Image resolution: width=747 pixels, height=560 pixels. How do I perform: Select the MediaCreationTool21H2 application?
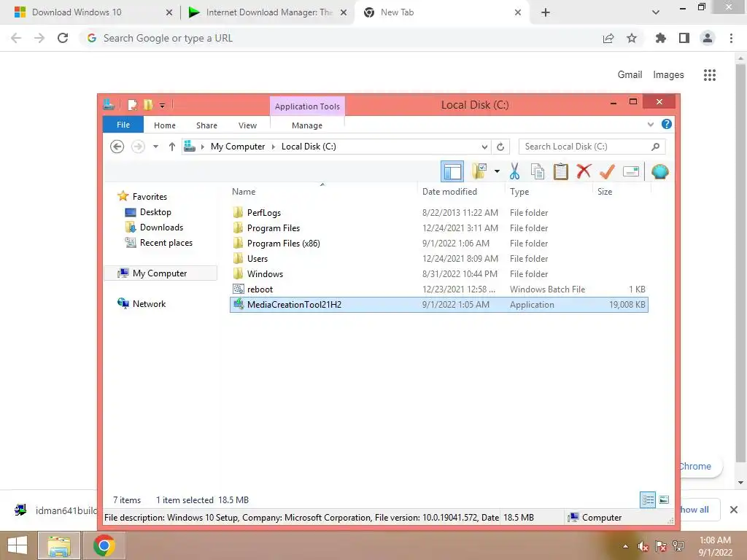(438, 304)
